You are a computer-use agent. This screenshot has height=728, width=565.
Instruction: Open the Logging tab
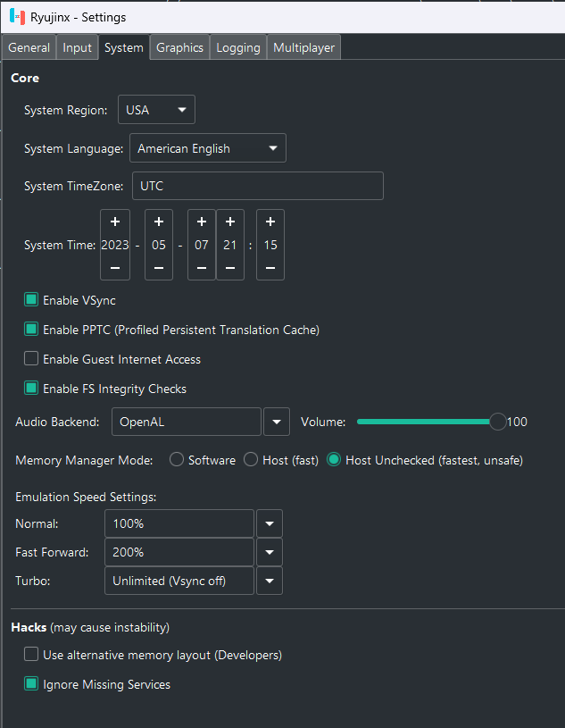[x=238, y=47]
